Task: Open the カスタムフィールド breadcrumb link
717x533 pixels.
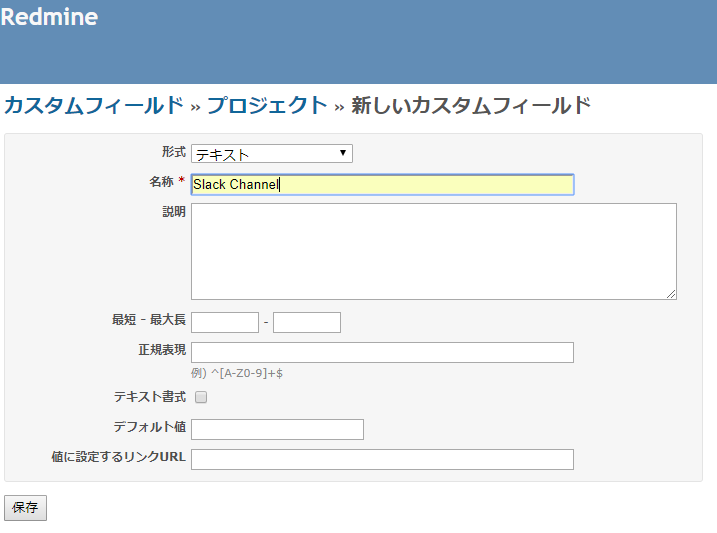Action: click(94, 106)
